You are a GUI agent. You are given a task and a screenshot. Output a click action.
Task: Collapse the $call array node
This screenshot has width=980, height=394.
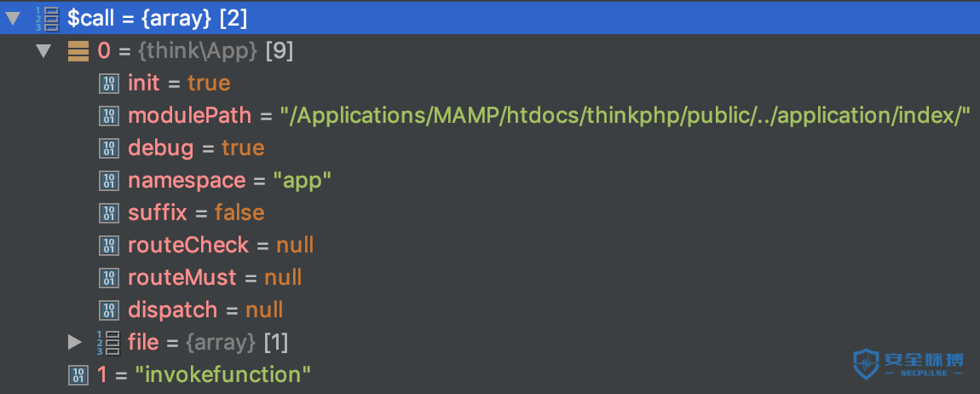(x=13, y=19)
